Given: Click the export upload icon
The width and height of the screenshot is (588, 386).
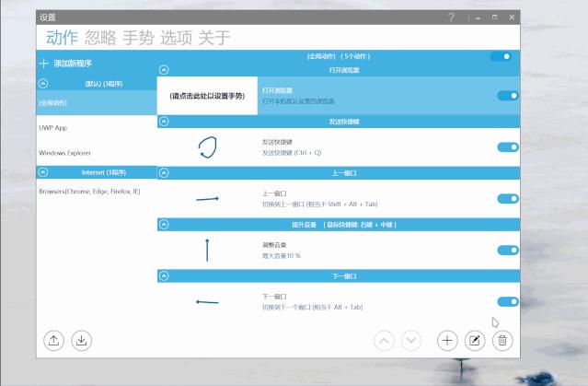Looking at the screenshot, I should point(53,341).
